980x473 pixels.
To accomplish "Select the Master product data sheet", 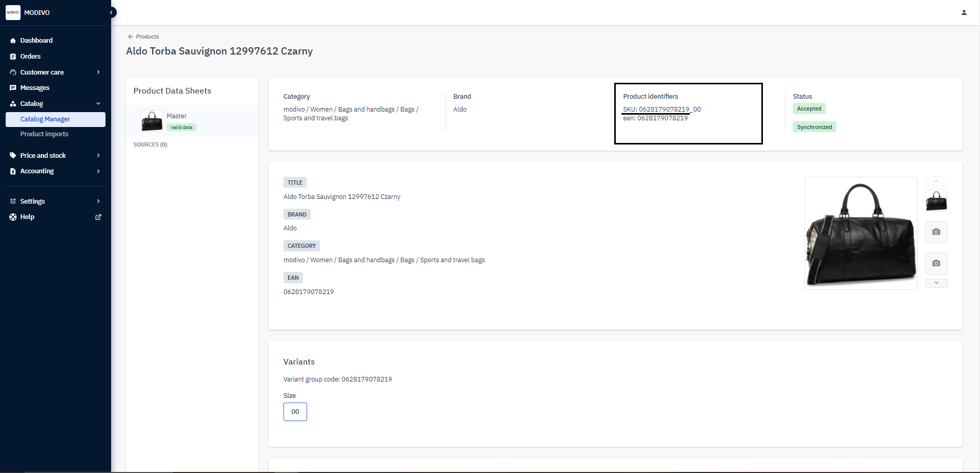I will (192, 121).
